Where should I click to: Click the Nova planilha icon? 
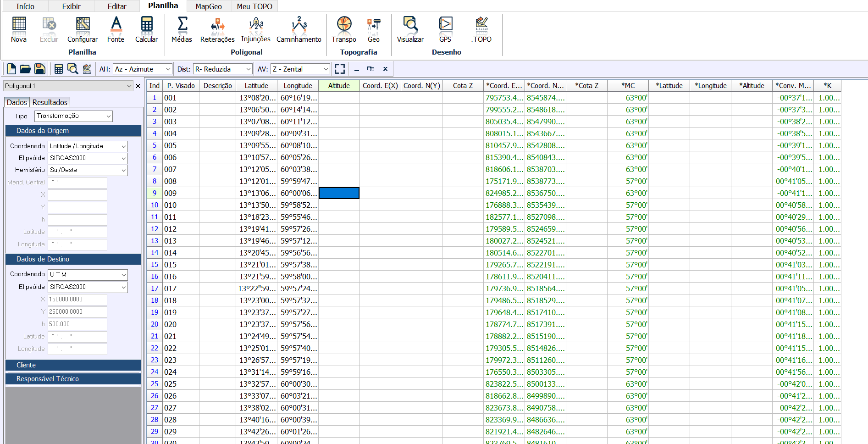(19, 29)
